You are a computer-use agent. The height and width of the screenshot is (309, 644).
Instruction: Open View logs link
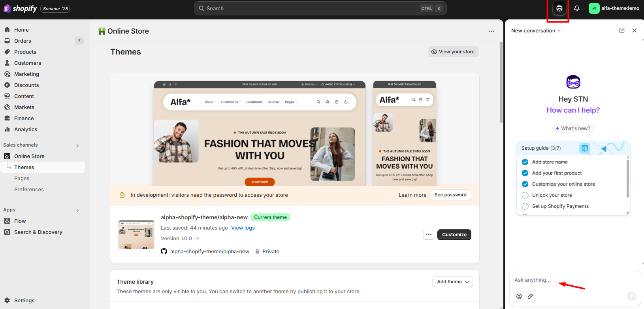[x=243, y=228]
